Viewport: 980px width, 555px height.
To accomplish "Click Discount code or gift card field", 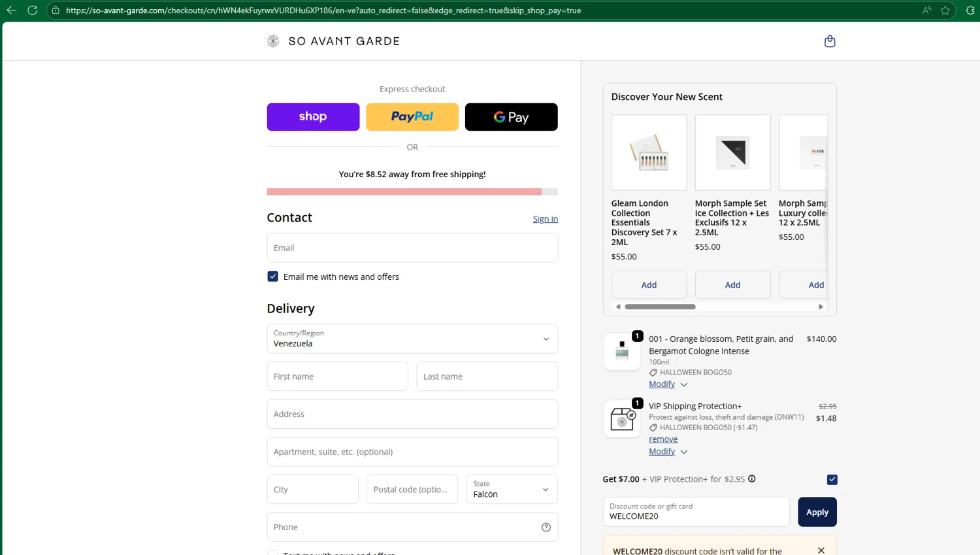I will pos(696,512).
